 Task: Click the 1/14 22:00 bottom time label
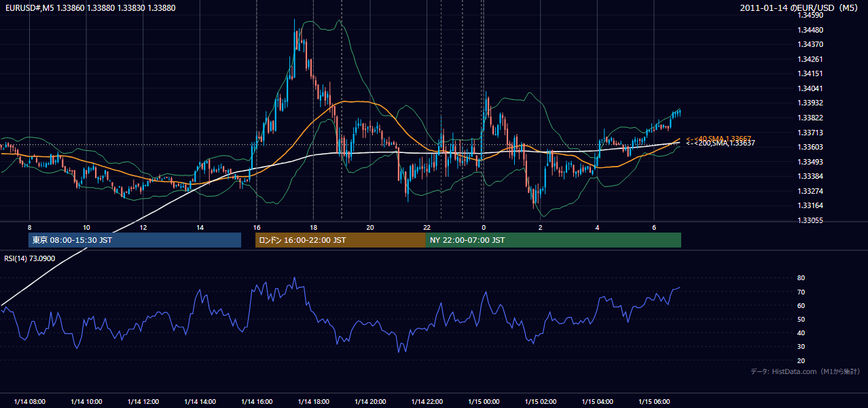tap(427, 401)
